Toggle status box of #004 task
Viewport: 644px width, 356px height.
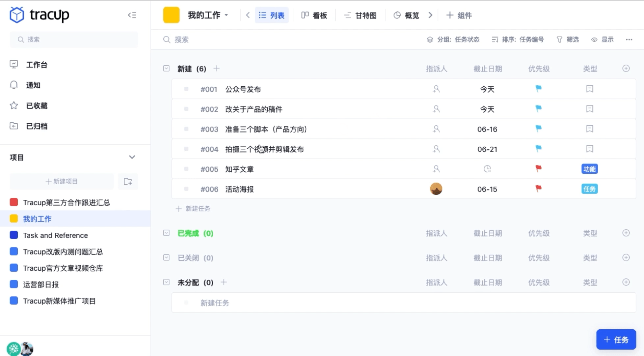(186, 149)
